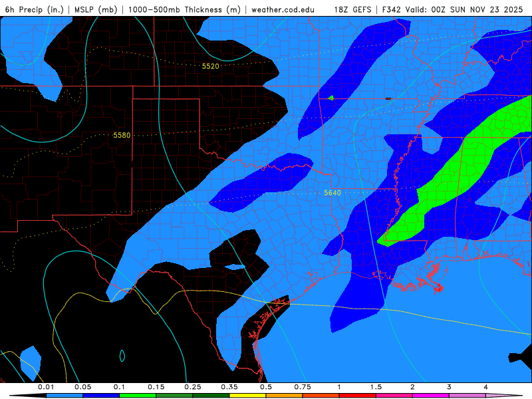Screen dimensions: 532x399
Task: Pick the bright green 0.1 legend swatch
Action: click(138, 396)
